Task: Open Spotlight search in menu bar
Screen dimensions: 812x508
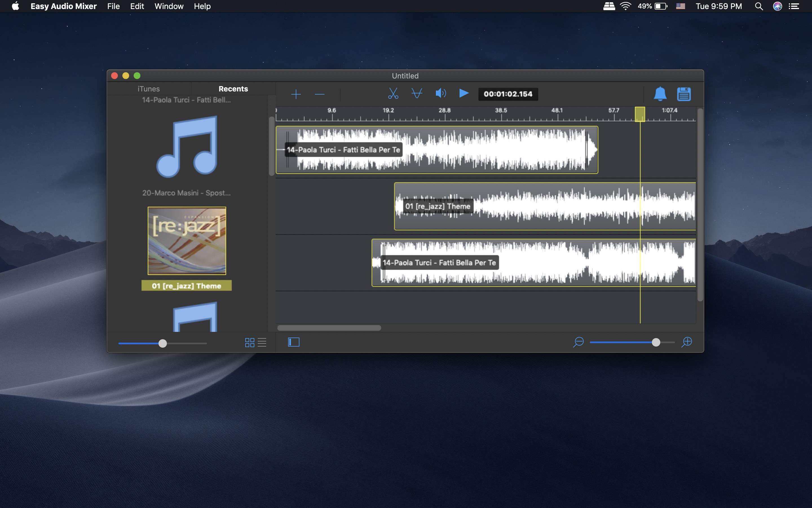Action: click(759, 6)
